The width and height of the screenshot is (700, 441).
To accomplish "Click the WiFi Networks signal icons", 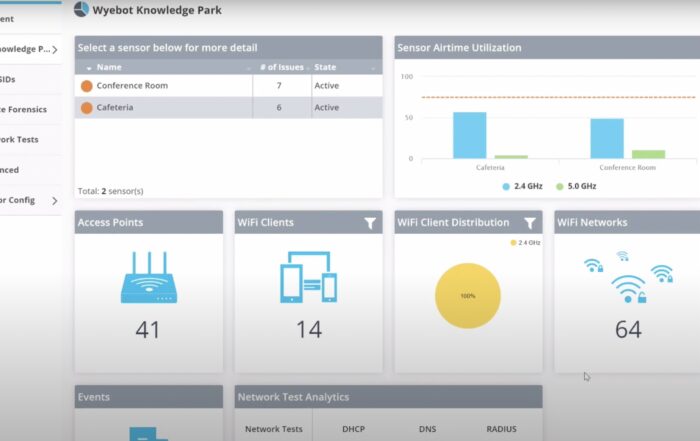I will point(628,277).
